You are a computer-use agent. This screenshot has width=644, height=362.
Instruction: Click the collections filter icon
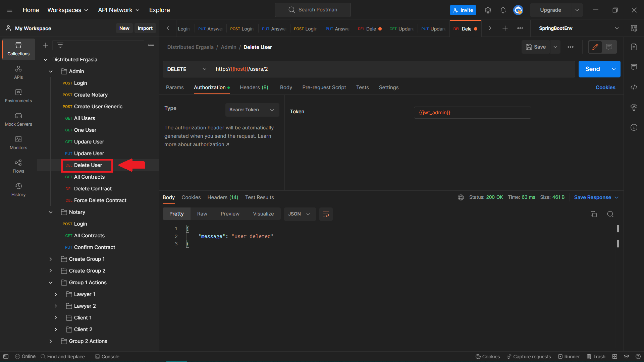[x=60, y=45]
